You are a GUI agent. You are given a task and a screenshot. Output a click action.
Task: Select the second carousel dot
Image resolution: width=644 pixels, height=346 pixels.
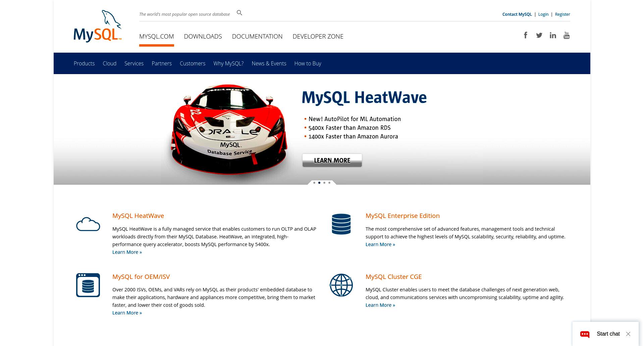point(319,183)
